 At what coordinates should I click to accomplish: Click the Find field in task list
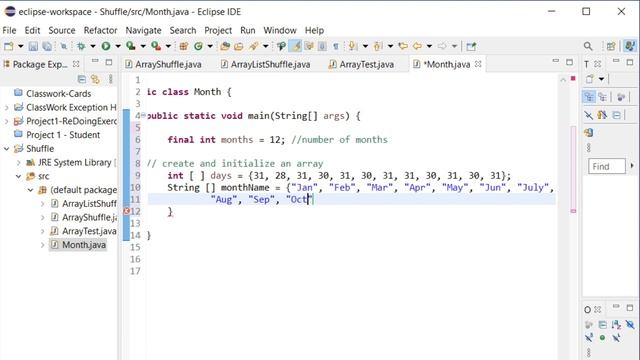[x=607, y=167]
